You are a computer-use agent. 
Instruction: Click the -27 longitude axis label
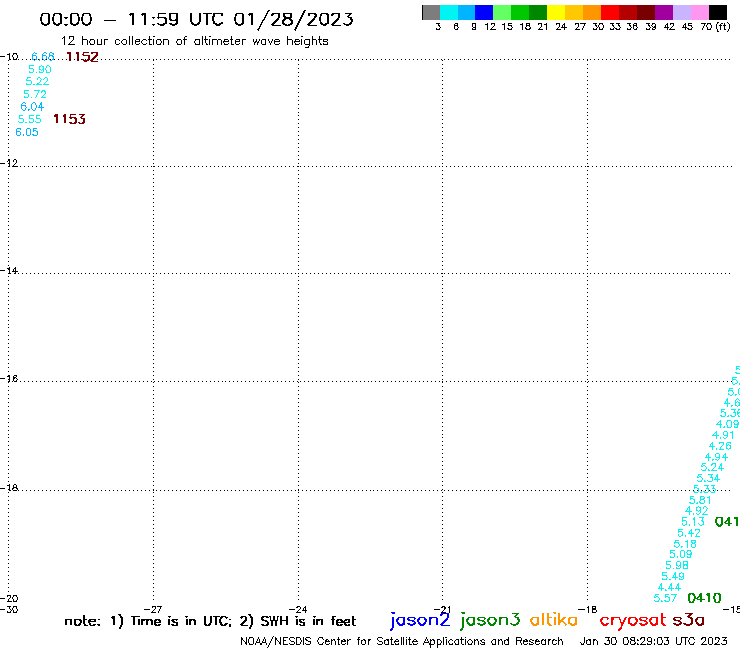[153, 610]
